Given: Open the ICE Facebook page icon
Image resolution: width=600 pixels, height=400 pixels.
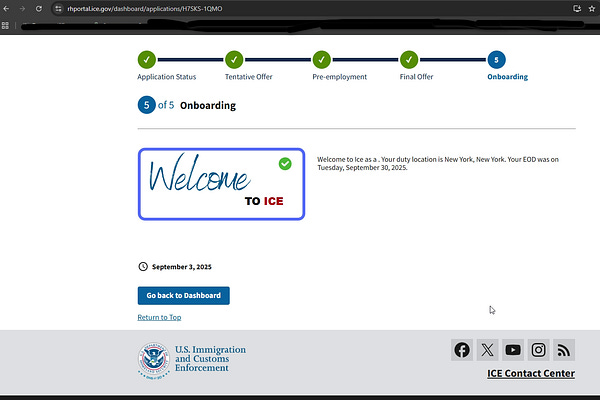Looking at the screenshot, I should point(462,350).
